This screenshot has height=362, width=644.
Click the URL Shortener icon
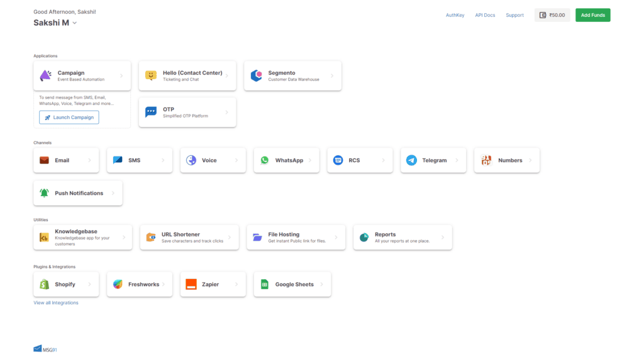(151, 237)
